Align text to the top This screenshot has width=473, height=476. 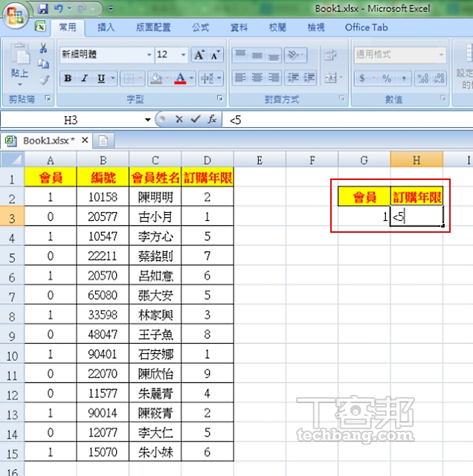point(240,55)
